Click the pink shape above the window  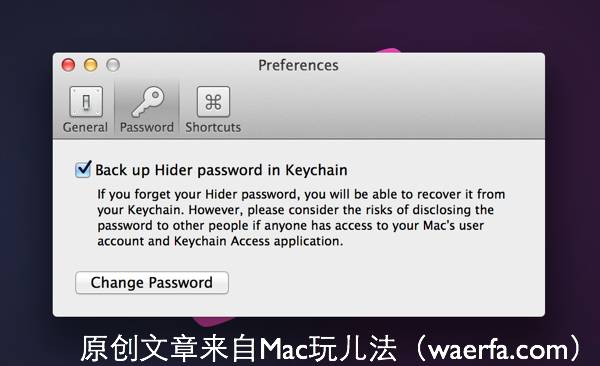[386, 51]
